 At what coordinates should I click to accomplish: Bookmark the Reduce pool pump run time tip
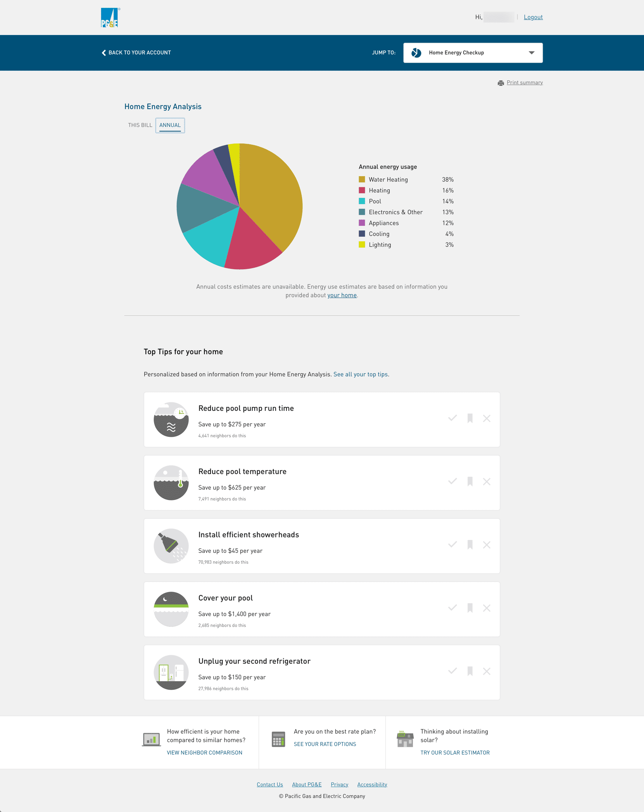[470, 418]
